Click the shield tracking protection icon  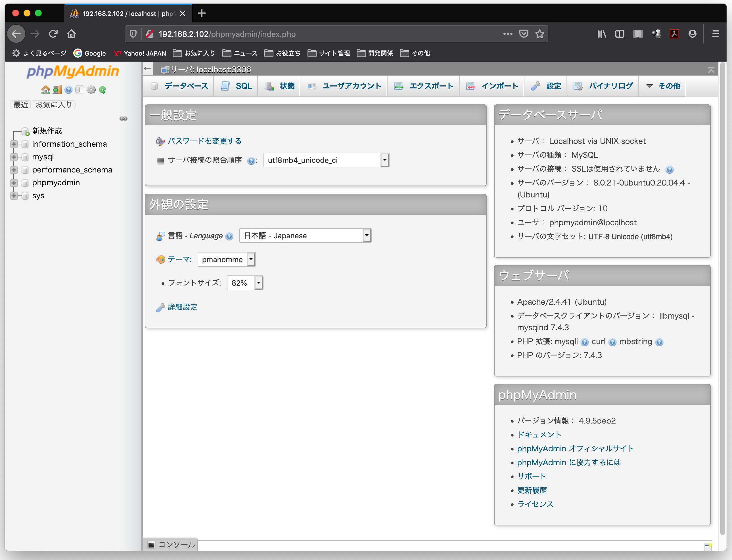133,34
